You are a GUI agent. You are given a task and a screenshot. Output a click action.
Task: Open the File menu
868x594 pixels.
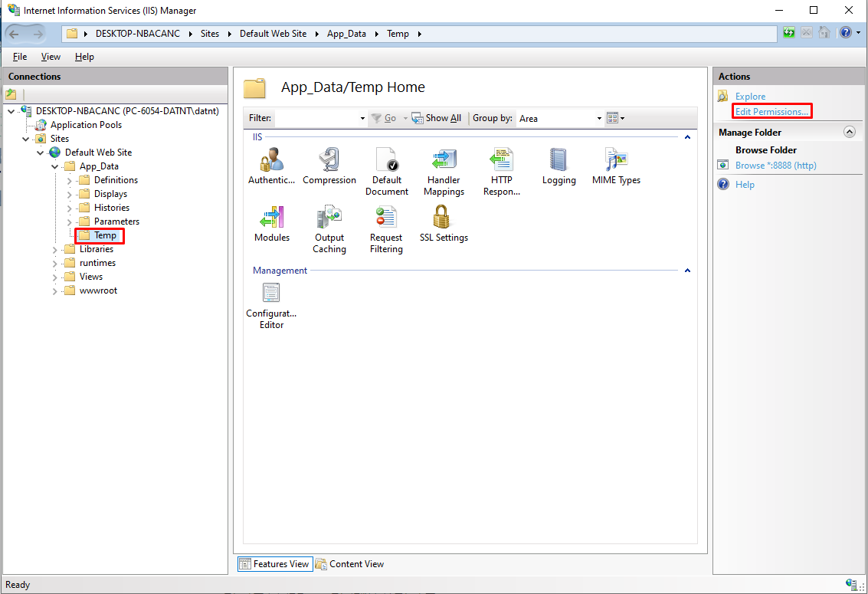point(20,57)
